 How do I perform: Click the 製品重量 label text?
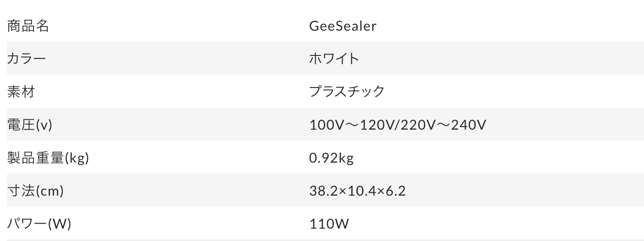point(35,158)
